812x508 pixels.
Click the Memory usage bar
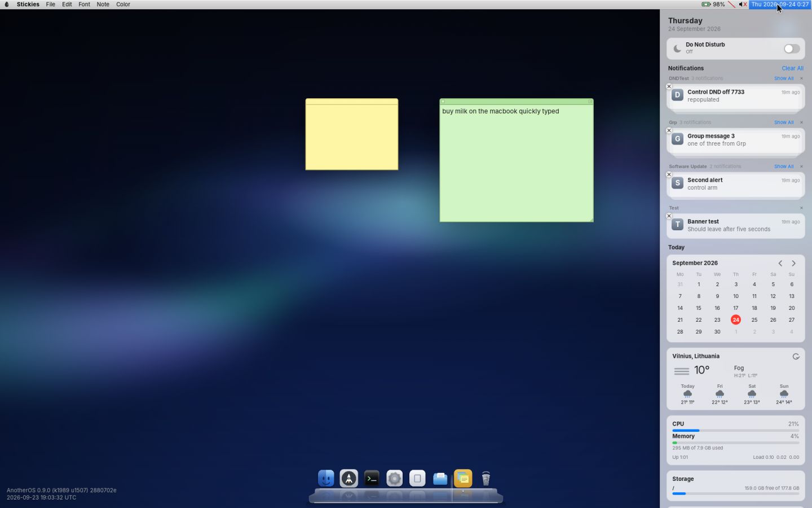(735, 443)
